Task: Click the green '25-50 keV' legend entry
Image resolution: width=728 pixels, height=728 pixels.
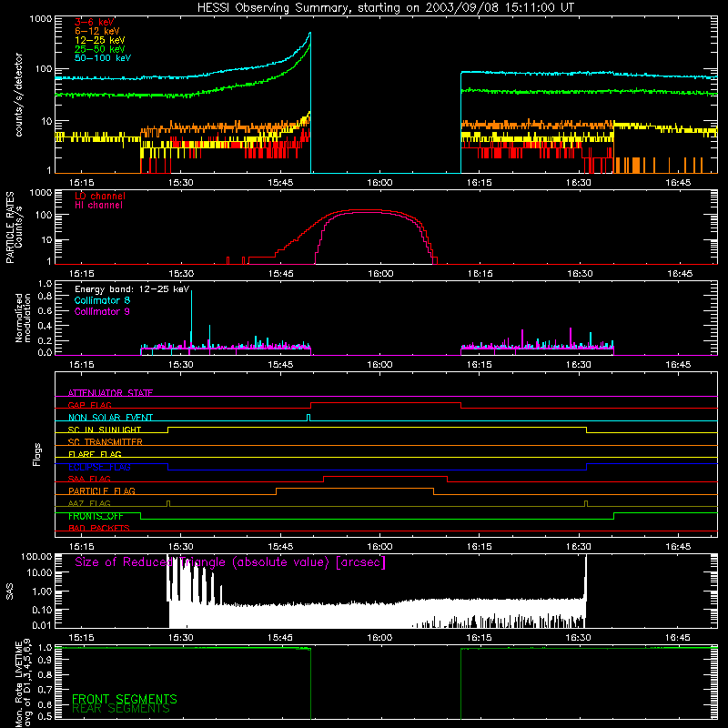Action: click(100, 49)
